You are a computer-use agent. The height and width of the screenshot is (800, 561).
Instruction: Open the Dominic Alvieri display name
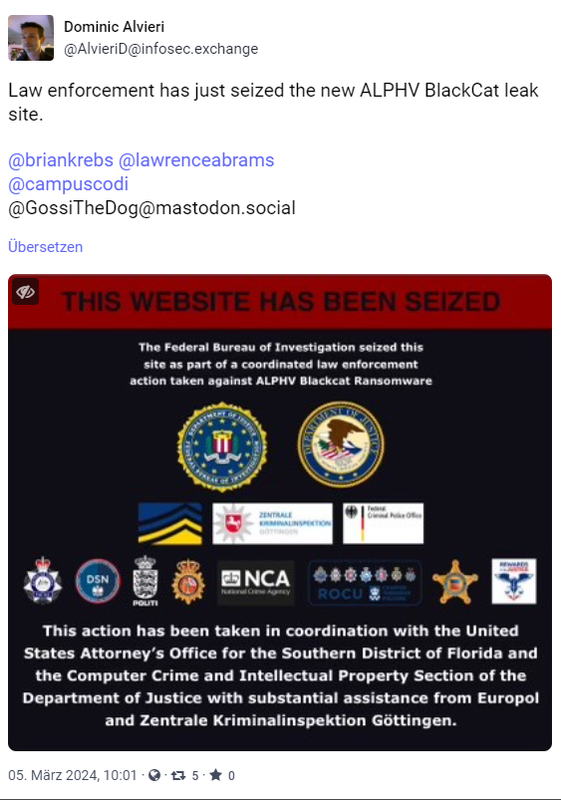[114, 27]
